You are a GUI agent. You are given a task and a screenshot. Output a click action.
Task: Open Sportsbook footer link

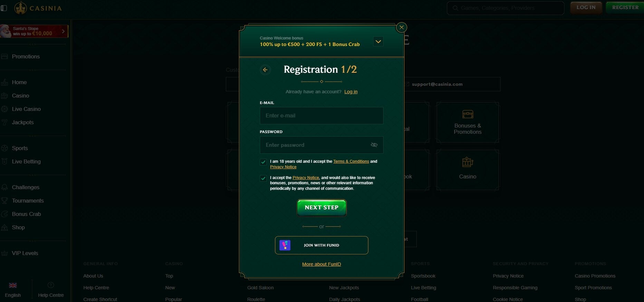pyautogui.click(x=423, y=276)
